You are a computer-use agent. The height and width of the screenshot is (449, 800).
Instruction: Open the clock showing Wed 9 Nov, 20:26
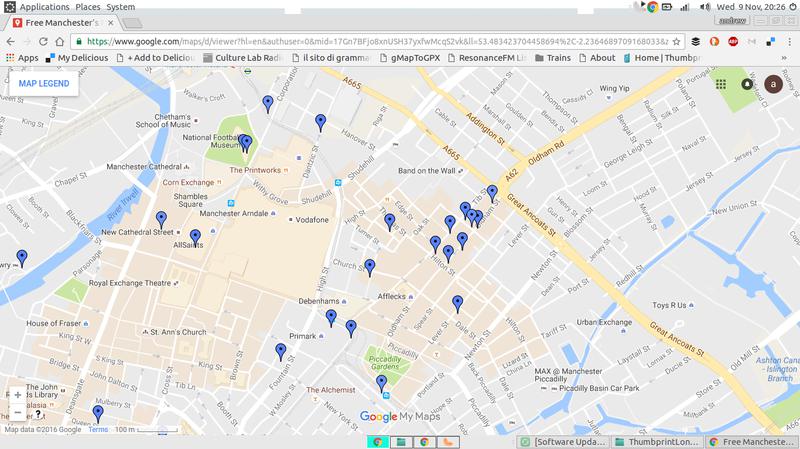coord(751,7)
